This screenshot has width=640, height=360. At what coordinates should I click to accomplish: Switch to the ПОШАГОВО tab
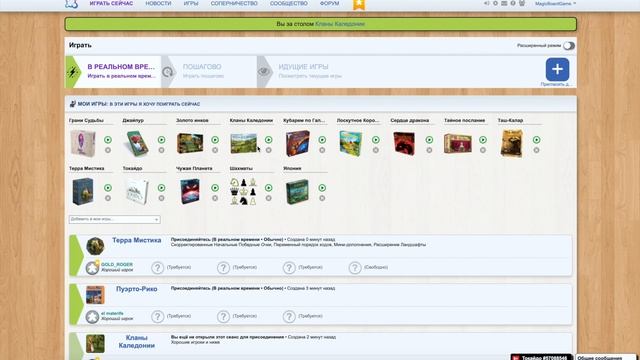pos(209,71)
